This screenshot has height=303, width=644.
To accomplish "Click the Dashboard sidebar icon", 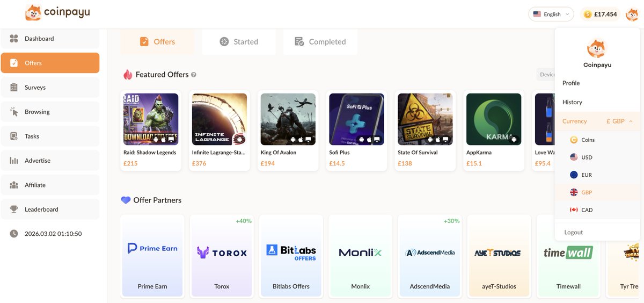I will point(14,39).
